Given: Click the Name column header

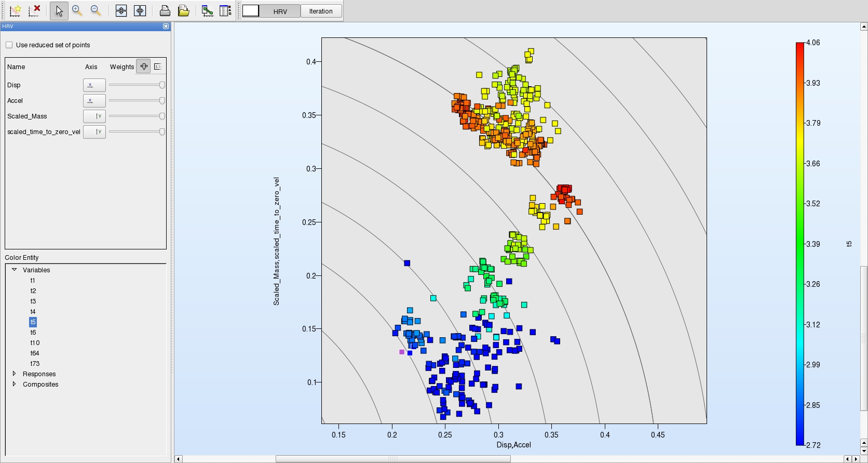Looking at the screenshot, I should pos(16,67).
